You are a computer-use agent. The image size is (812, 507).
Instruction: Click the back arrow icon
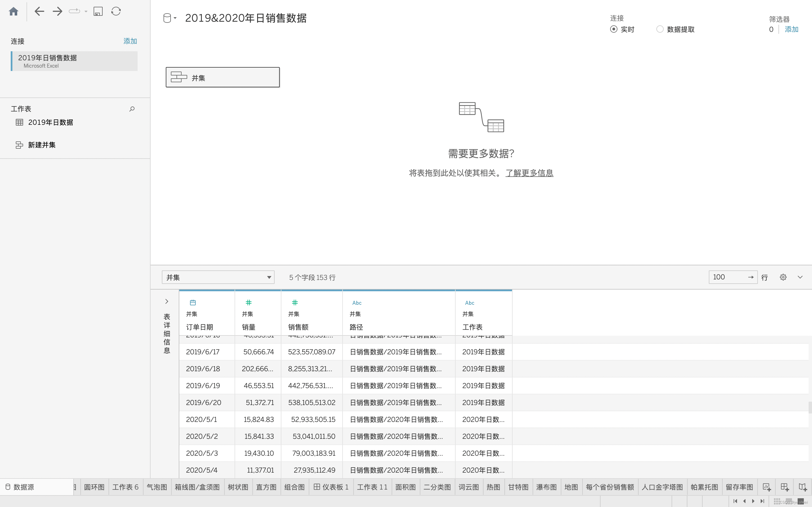(39, 11)
